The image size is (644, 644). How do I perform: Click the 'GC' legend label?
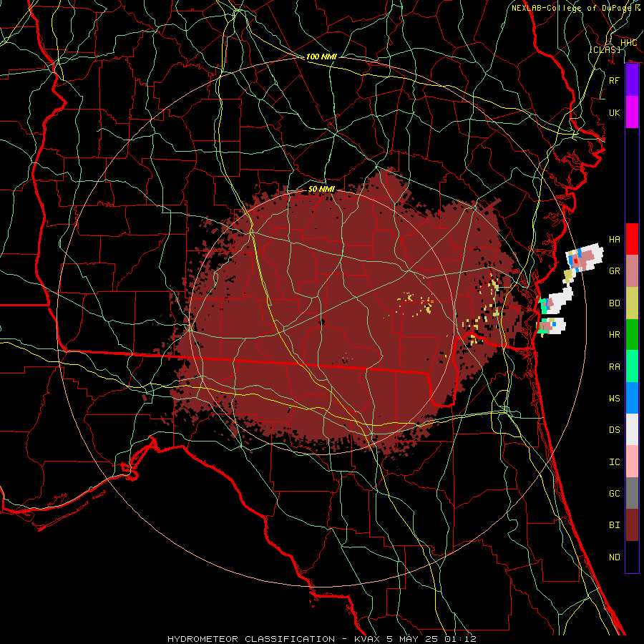point(614,494)
